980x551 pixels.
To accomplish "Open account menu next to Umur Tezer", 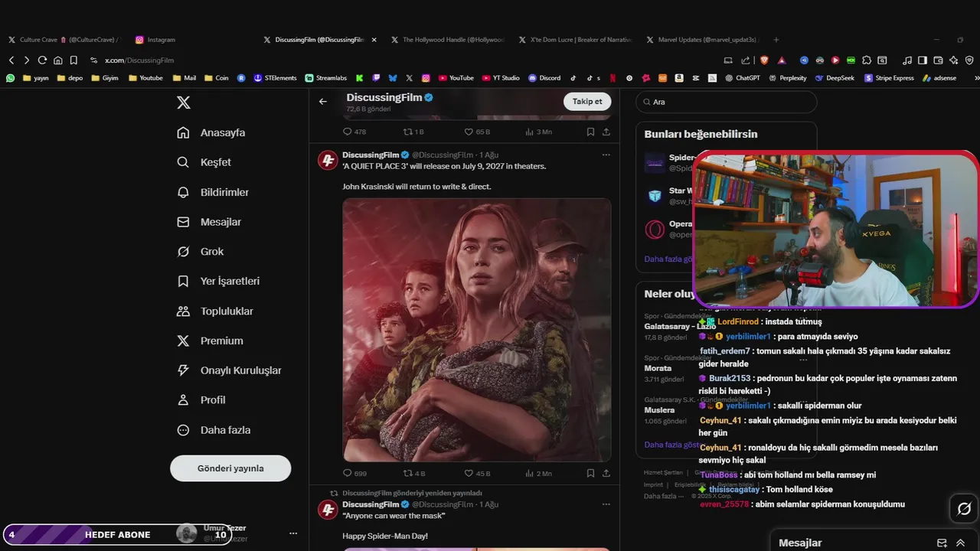I will pos(292,533).
